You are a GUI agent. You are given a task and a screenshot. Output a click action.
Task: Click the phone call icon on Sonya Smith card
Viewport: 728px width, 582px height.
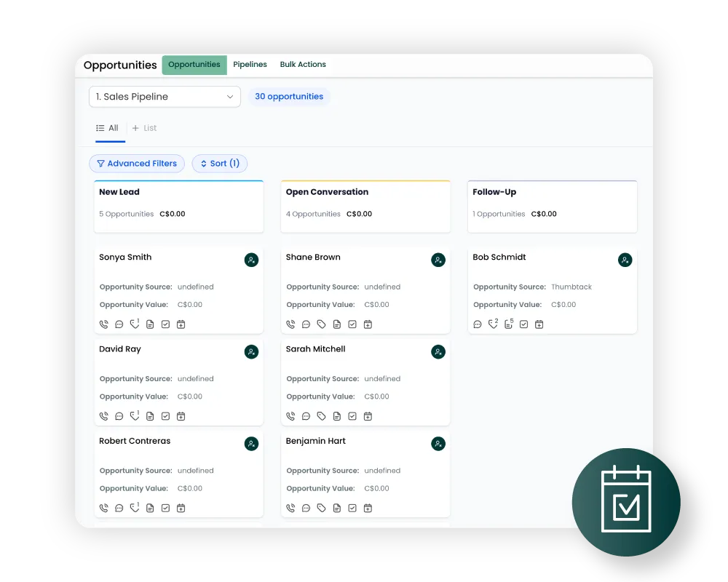[x=104, y=324]
